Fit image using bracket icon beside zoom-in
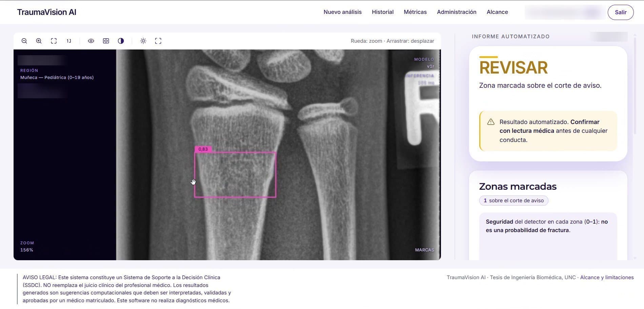644x309 pixels. pyautogui.click(x=54, y=41)
